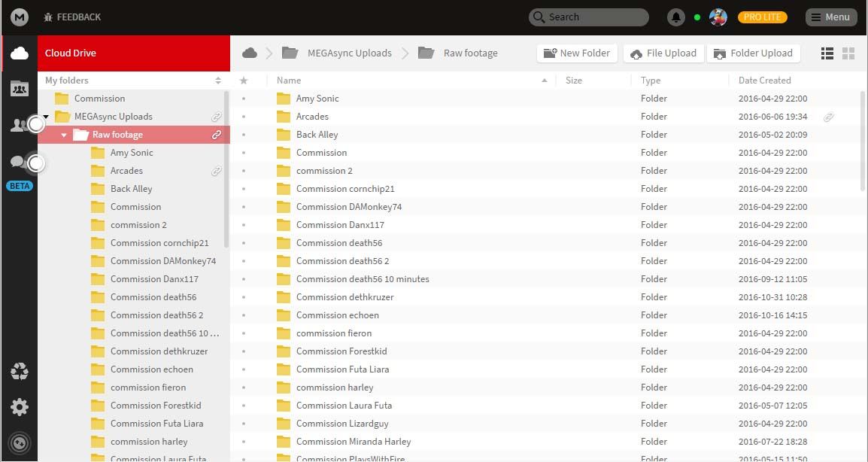Open account settings gear icon
Screen dimensions: 868x462
click(20, 407)
